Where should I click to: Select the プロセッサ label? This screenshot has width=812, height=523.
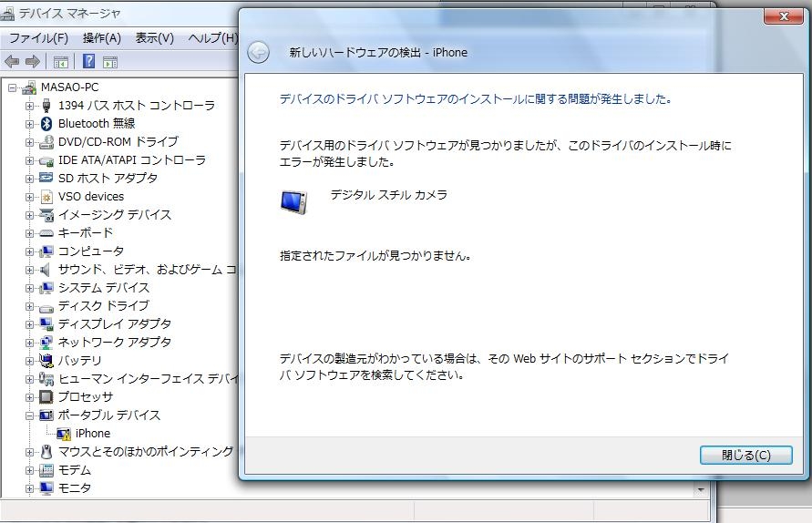pos(86,397)
